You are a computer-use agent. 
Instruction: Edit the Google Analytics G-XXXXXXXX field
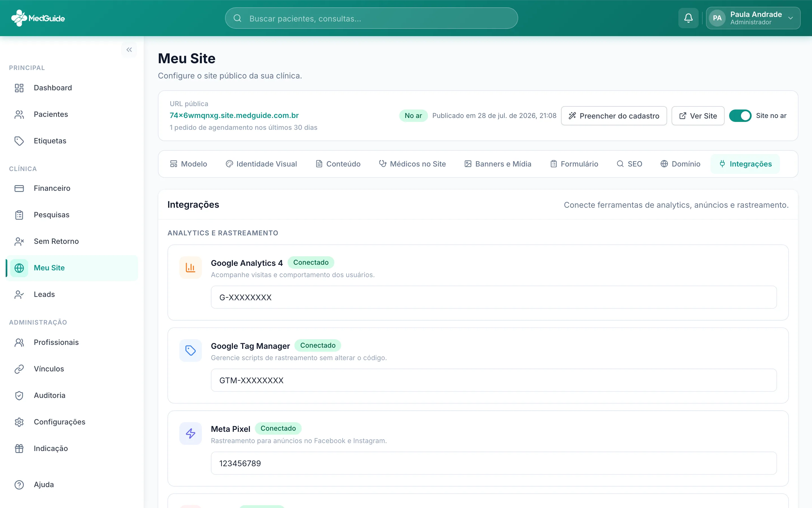tap(494, 297)
